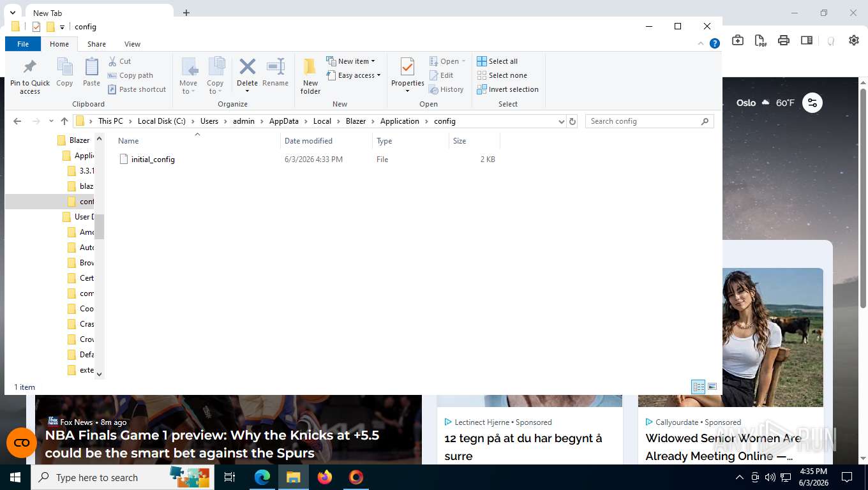Click Copy path in Clipboard group
The height and width of the screenshot is (490, 868).
130,75
